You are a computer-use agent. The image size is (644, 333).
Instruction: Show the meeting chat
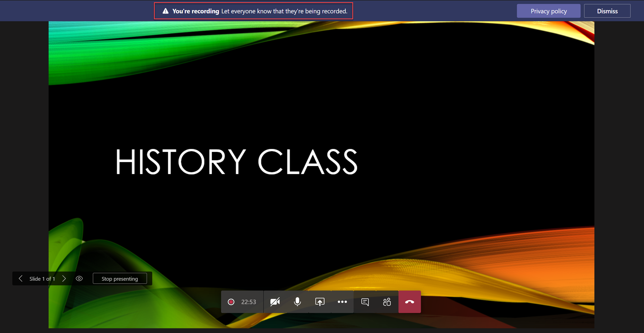pyautogui.click(x=365, y=302)
